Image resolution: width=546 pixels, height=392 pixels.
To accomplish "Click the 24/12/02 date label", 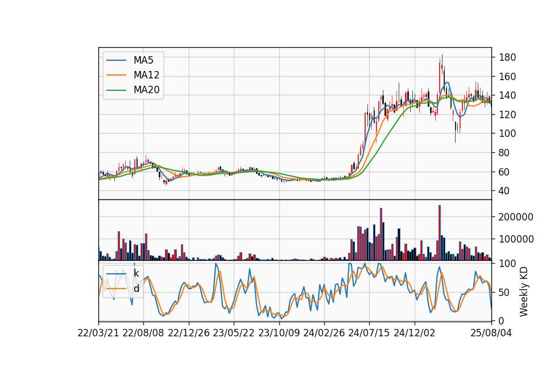I will click(x=415, y=333).
